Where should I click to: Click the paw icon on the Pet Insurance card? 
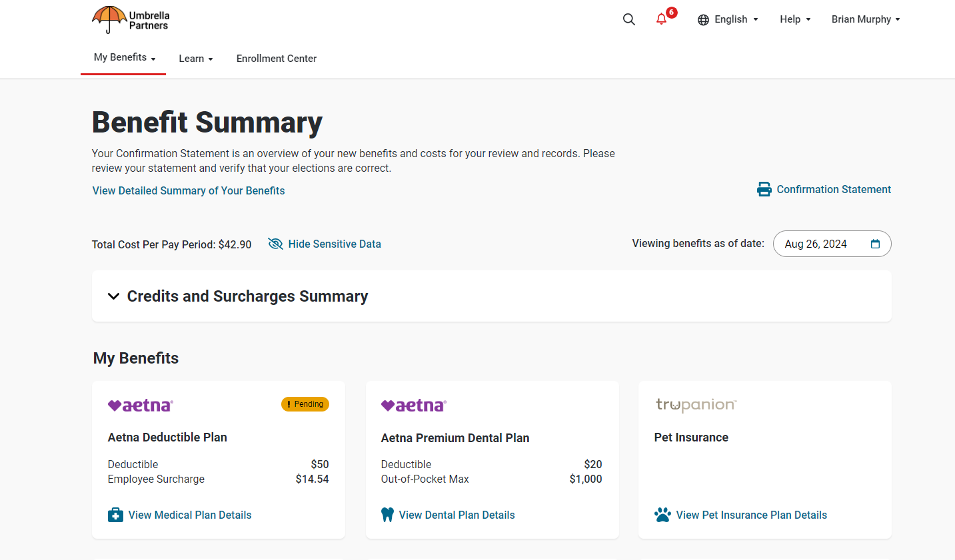pyautogui.click(x=662, y=514)
